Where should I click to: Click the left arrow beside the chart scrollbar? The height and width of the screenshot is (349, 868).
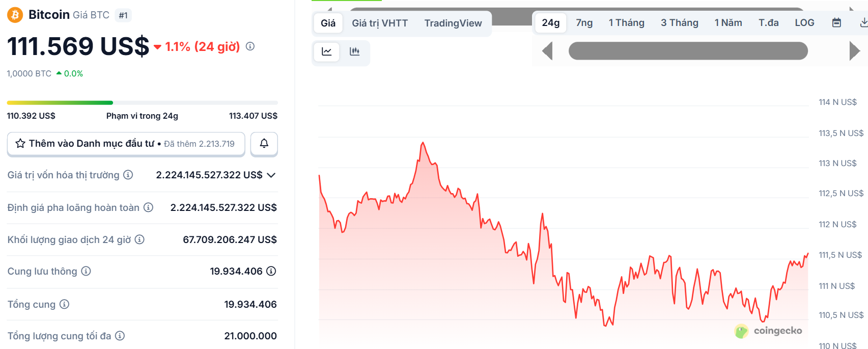pyautogui.click(x=548, y=51)
